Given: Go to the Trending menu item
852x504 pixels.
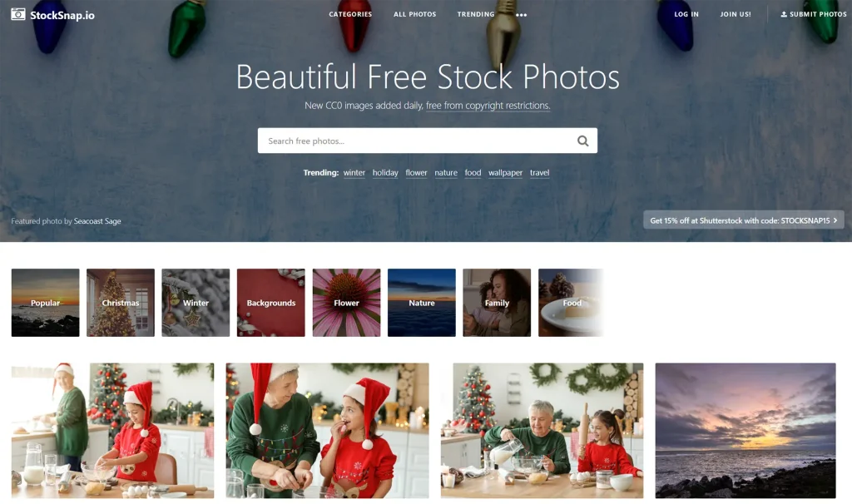Looking at the screenshot, I should pyautogui.click(x=475, y=15).
